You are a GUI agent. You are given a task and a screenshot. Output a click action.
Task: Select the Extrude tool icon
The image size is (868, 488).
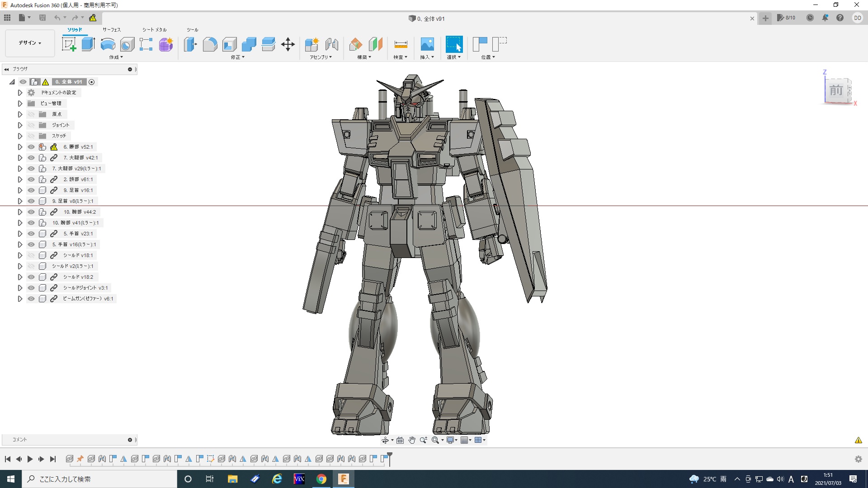[x=88, y=44]
